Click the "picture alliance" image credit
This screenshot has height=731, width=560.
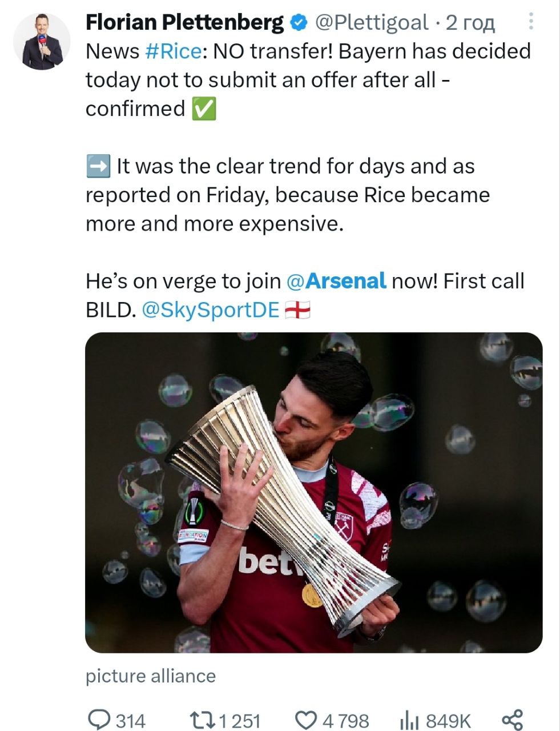[151, 676]
